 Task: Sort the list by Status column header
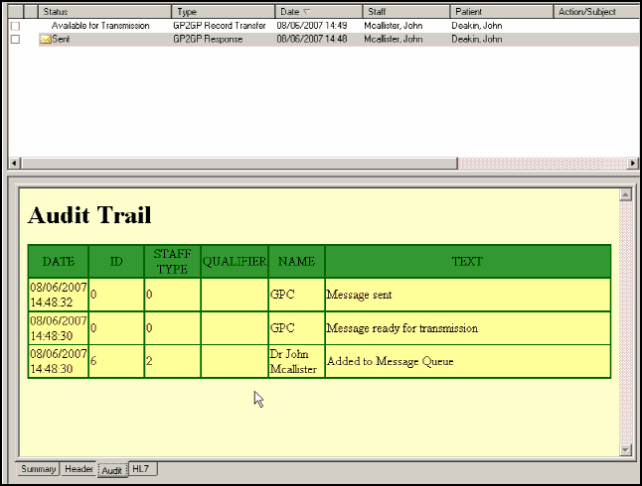105,11
